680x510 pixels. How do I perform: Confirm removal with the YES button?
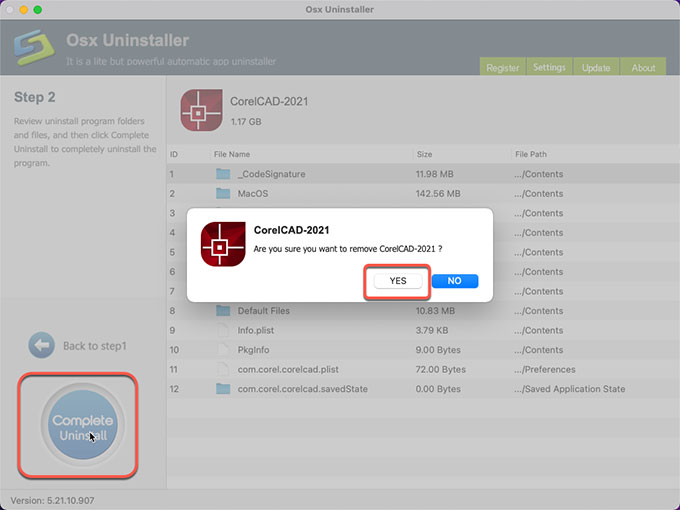pyautogui.click(x=398, y=281)
